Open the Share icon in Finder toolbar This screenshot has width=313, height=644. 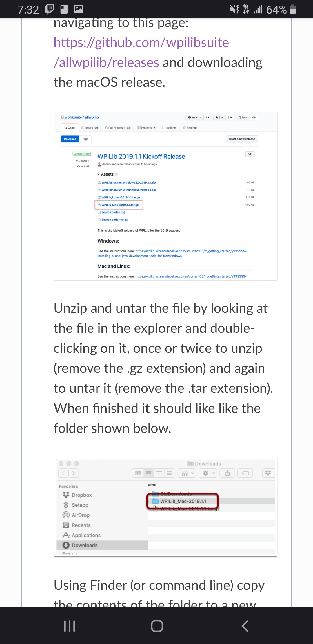point(228,473)
